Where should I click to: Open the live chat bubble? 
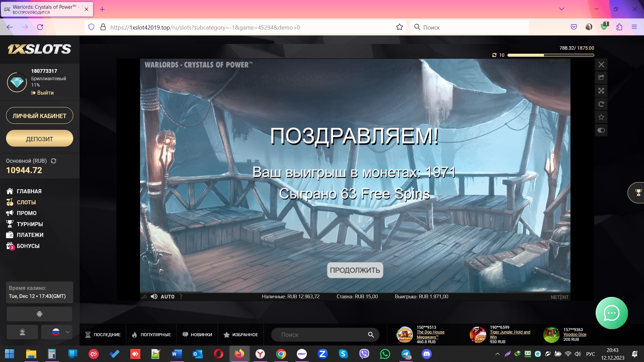611,313
